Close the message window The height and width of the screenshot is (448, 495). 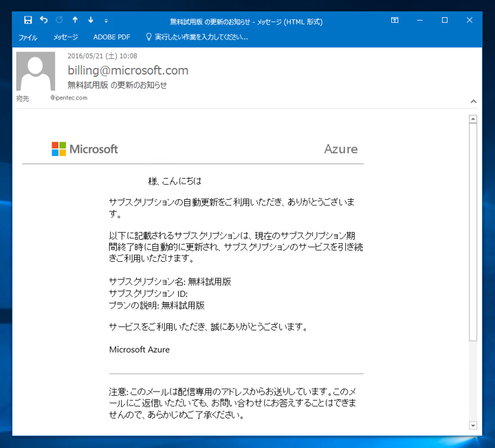[470, 20]
